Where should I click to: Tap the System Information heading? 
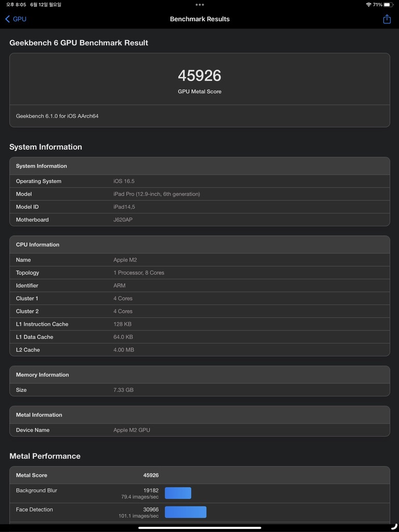pos(46,147)
